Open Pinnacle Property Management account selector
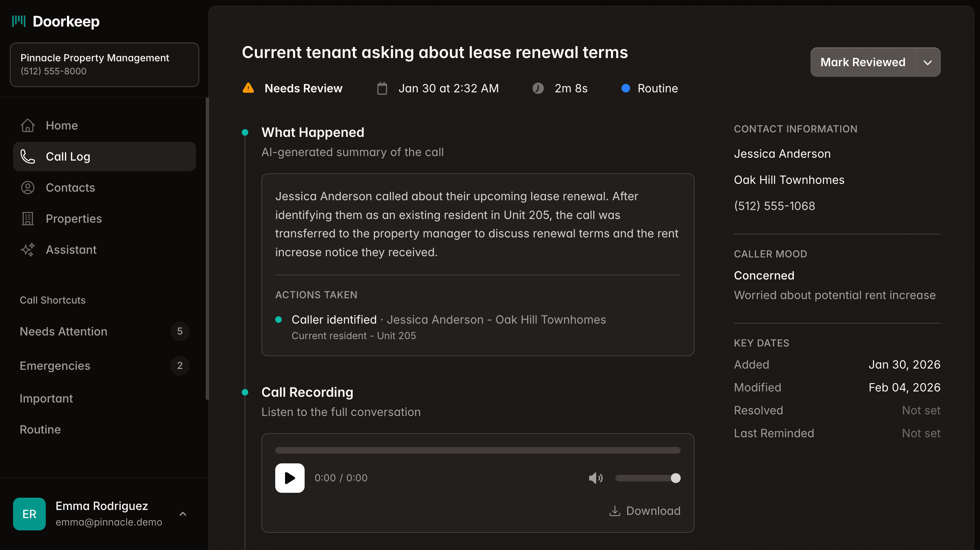This screenshot has height=550, width=980. pyautogui.click(x=104, y=64)
